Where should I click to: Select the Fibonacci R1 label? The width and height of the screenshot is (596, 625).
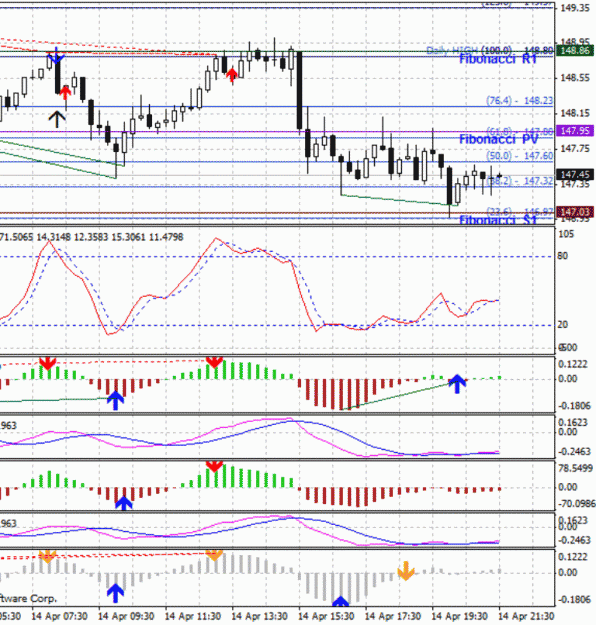click(498, 59)
